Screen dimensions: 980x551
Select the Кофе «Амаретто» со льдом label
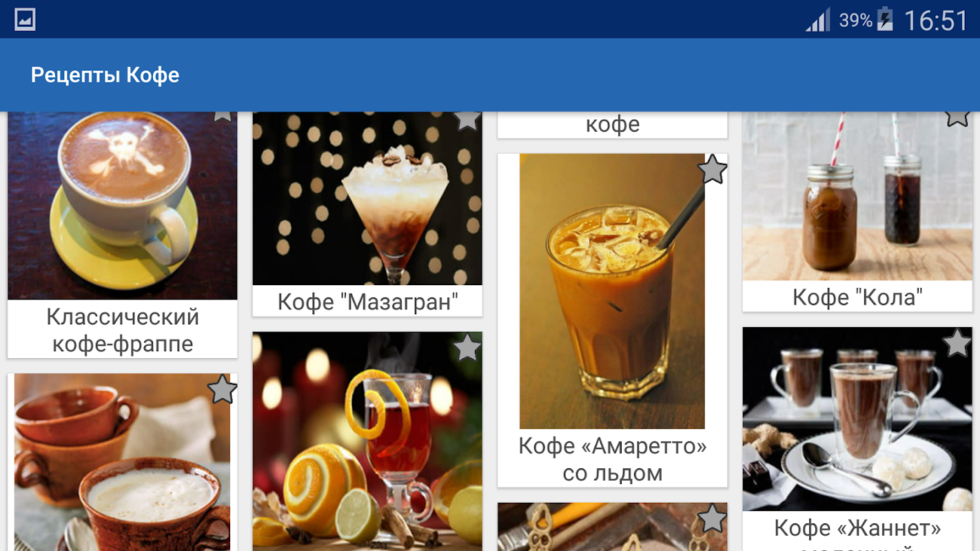coord(613,459)
